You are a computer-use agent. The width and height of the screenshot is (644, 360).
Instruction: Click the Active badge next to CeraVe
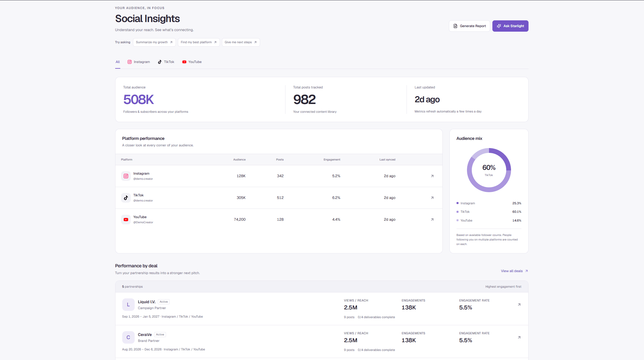160,335
